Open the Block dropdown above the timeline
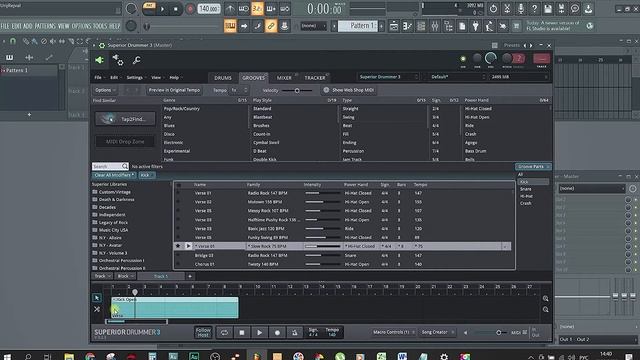 (124, 276)
